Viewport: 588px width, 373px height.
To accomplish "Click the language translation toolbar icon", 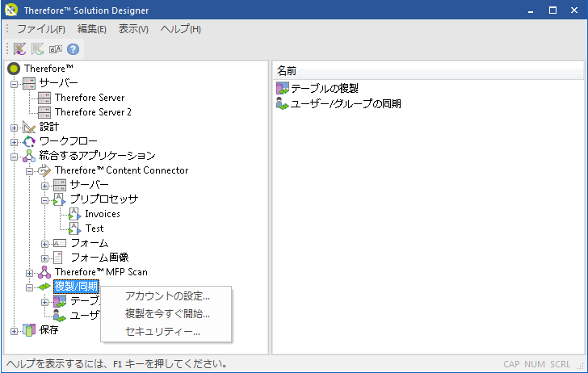I will coord(55,49).
